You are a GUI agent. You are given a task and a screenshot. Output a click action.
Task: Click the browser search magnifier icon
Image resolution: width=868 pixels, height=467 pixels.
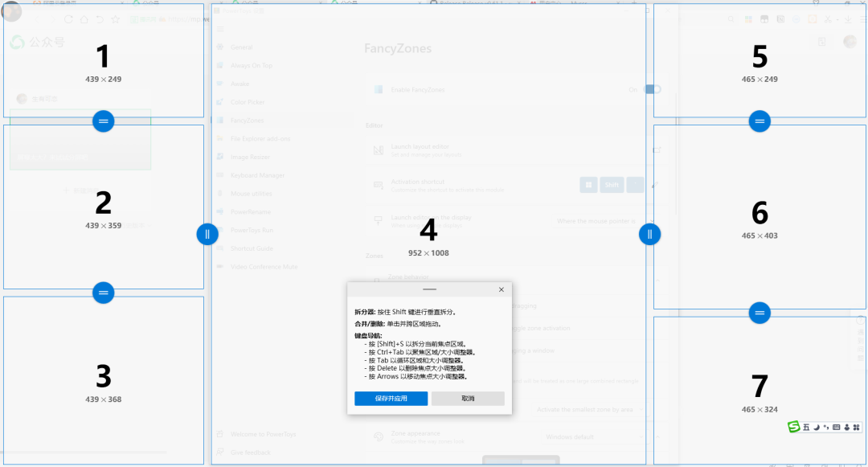731,19
